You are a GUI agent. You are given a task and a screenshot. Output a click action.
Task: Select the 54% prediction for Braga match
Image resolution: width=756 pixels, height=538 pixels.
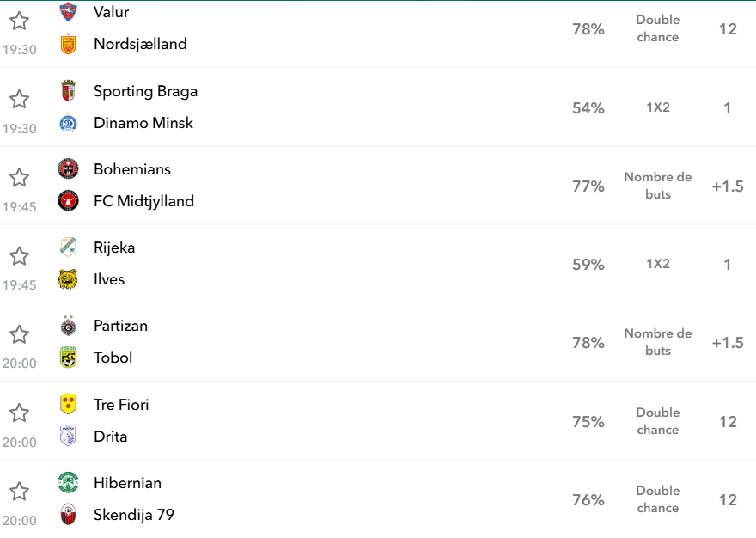(x=588, y=108)
